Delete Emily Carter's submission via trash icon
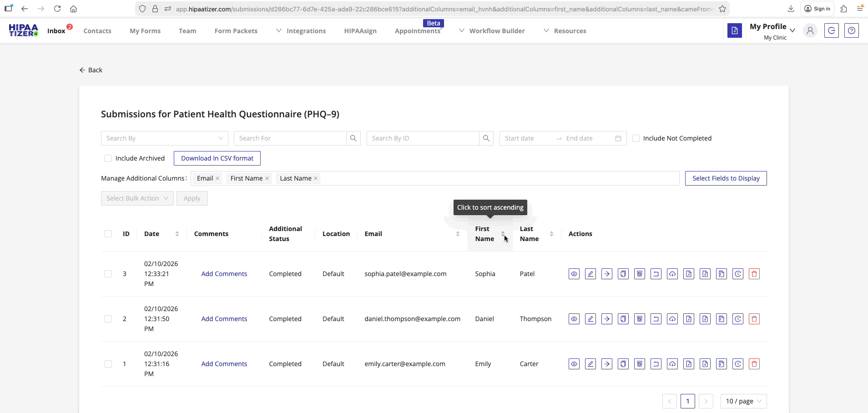868x413 pixels. click(754, 364)
